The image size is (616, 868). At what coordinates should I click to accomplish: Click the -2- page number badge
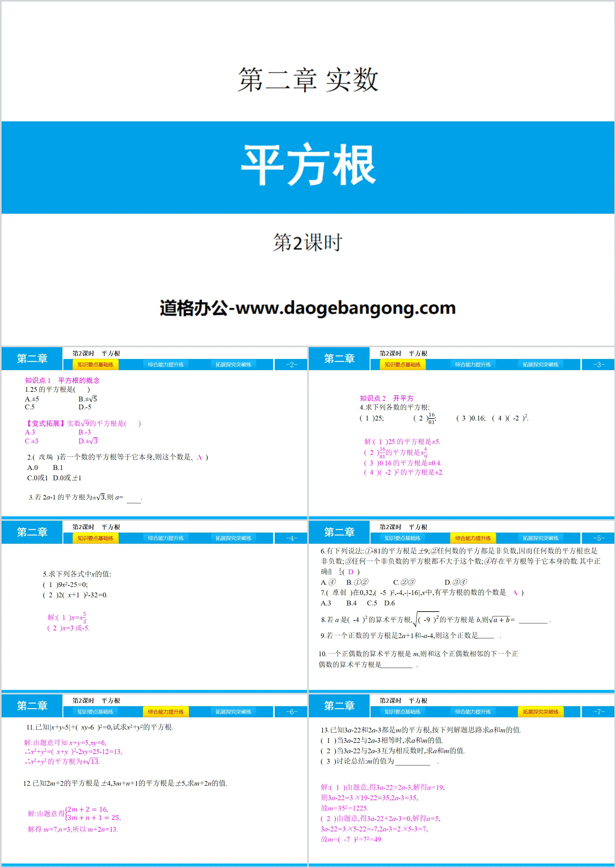(x=291, y=365)
